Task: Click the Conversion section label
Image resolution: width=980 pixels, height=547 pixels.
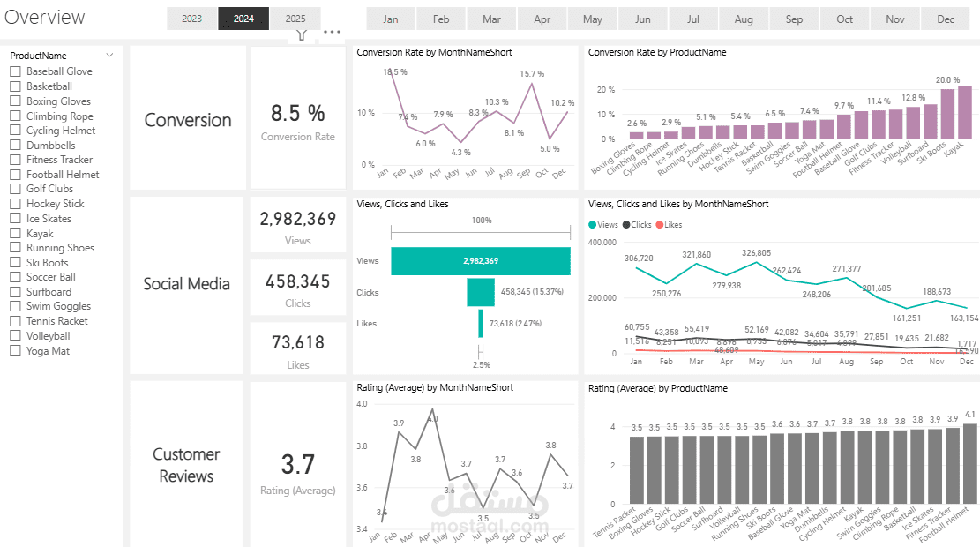Action: point(188,119)
